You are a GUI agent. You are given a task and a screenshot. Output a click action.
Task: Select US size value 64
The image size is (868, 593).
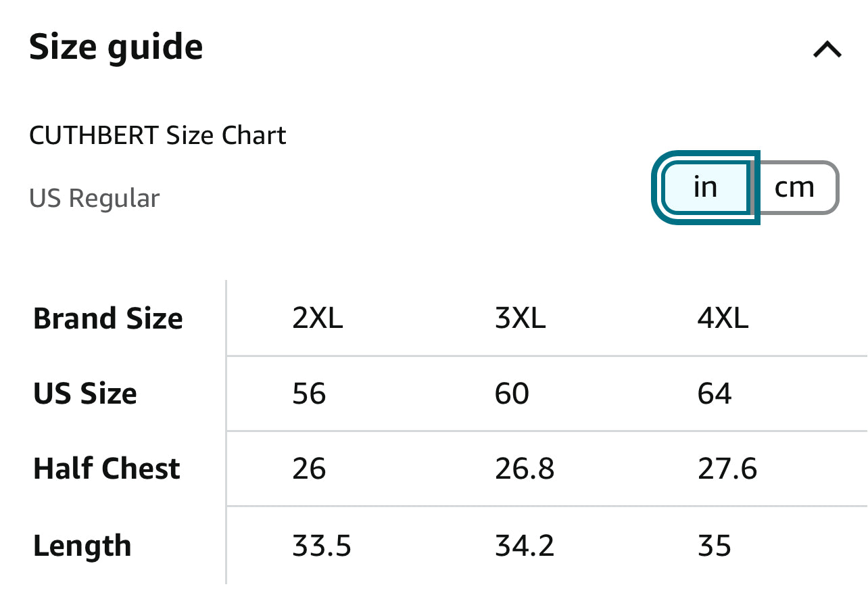[x=715, y=394]
